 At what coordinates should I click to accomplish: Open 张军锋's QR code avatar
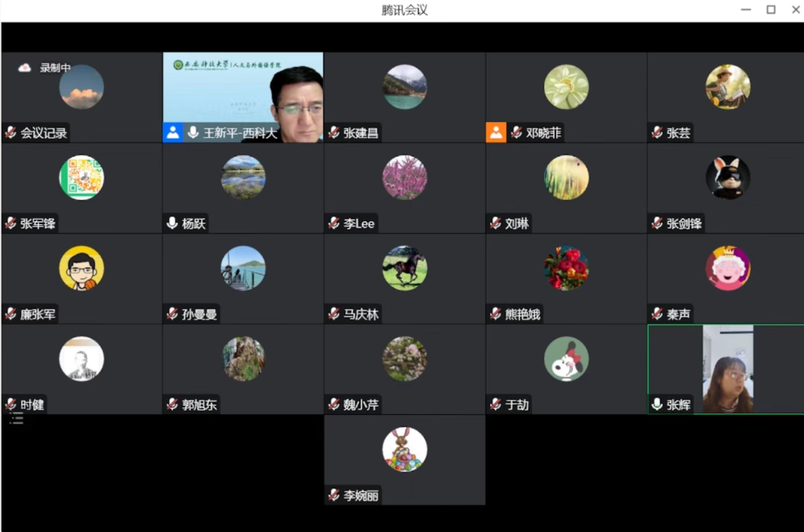coord(81,178)
